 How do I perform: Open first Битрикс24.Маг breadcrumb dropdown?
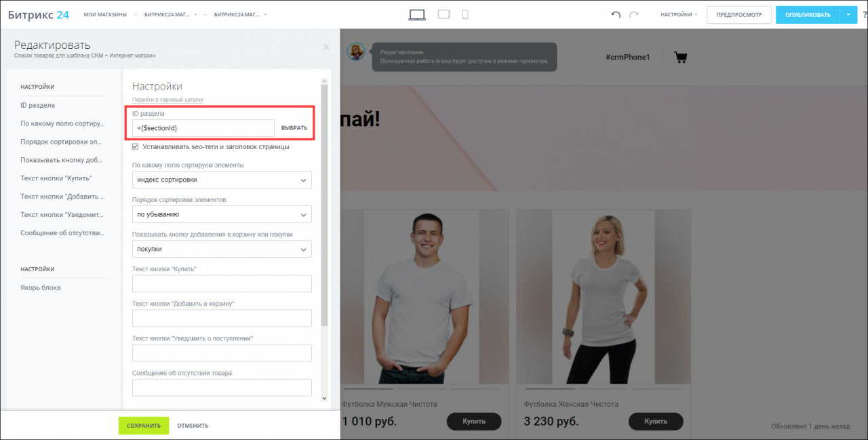[x=171, y=14]
